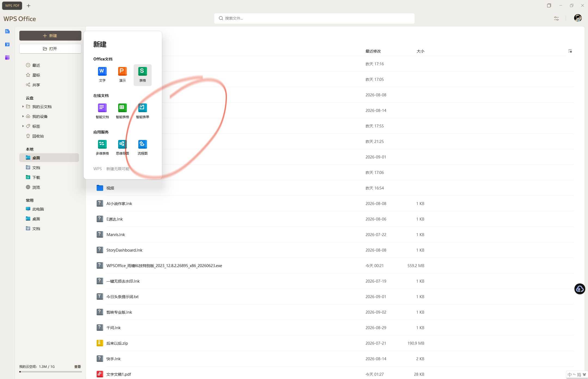Select 桌面 under the 本地 section
Viewport: 588px width, 379px height.
49,158
